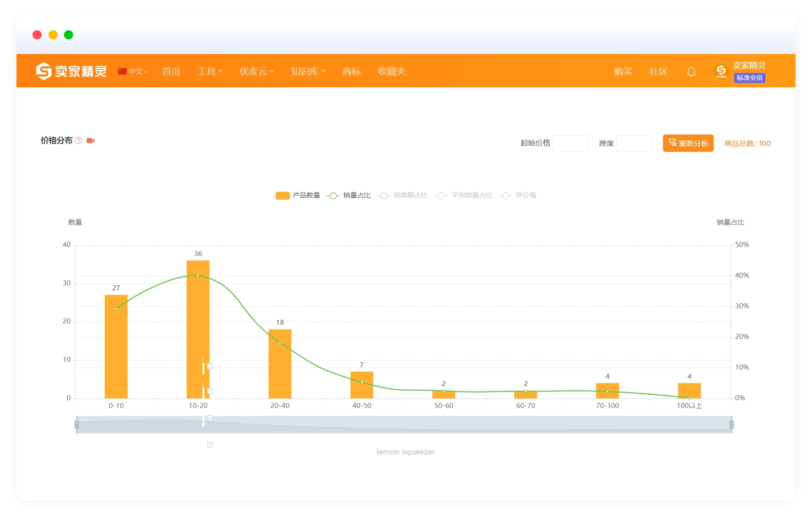Click right handle of zoom slider
The width and height of the screenshot is (812, 526).
point(732,425)
